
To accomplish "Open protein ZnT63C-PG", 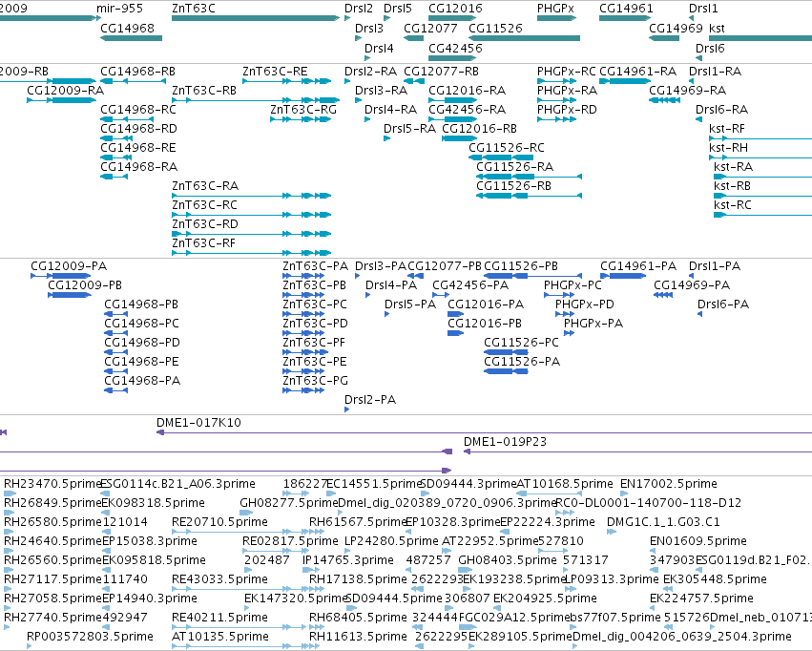I will (x=303, y=390).
